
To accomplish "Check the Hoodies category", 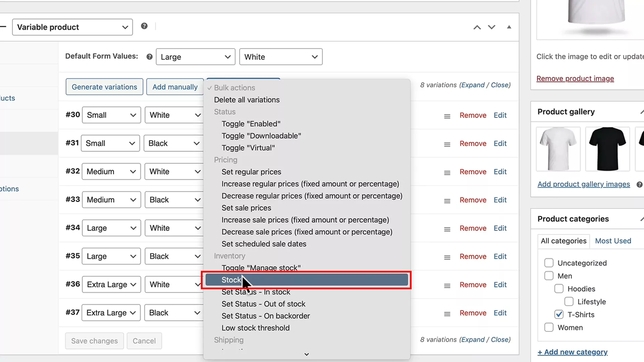I will pyautogui.click(x=559, y=288).
